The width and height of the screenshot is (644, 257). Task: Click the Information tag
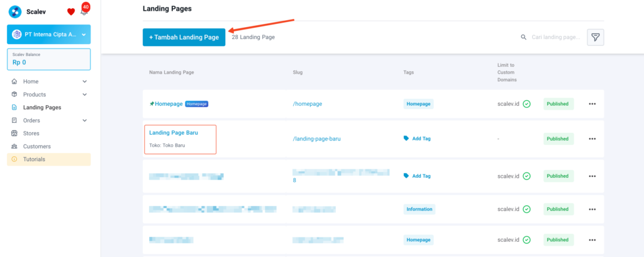(x=419, y=209)
